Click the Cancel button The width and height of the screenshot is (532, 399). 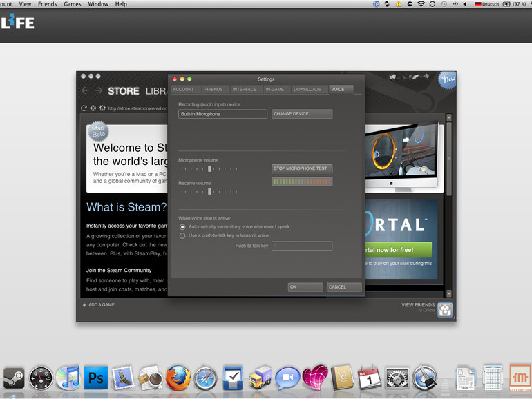pyautogui.click(x=344, y=287)
